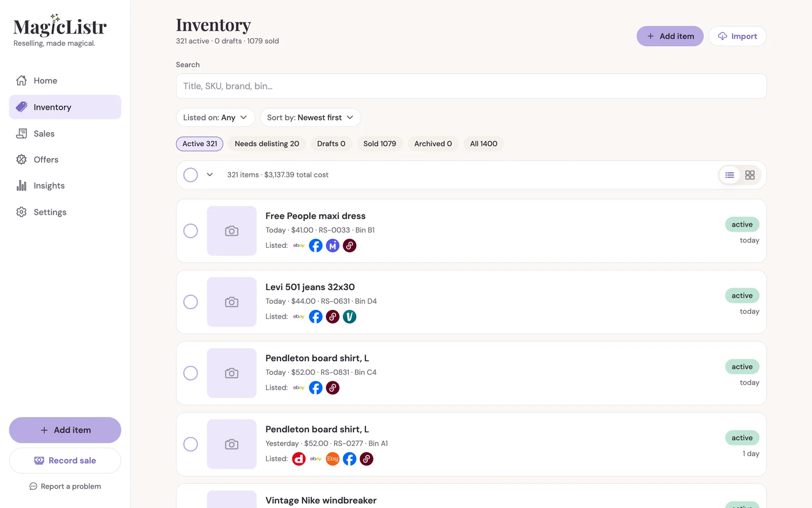Show Active 321 items tab
This screenshot has height=508, width=812.
(x=199, y=144)
